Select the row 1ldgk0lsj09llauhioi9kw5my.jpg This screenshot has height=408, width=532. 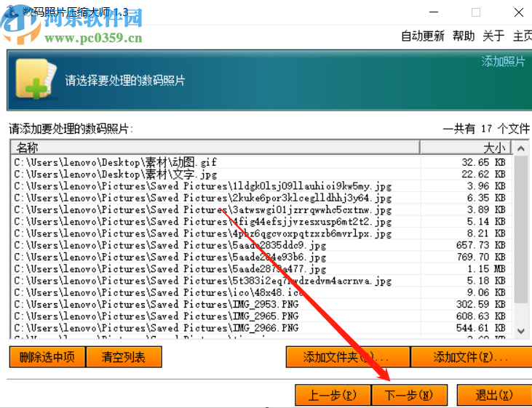pos(260,186)
